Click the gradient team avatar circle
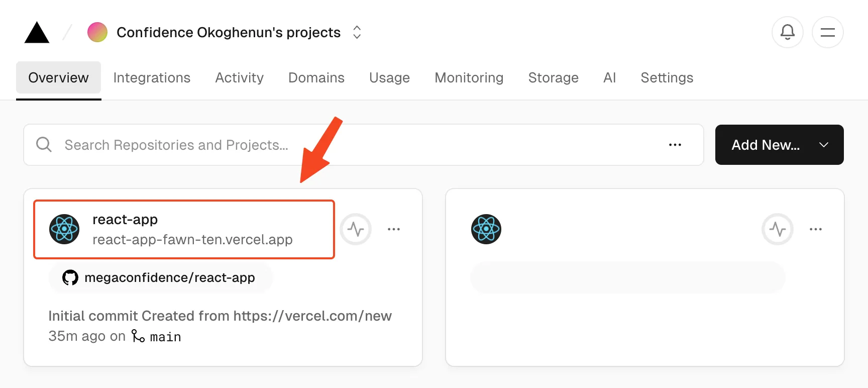This screenshot has height=388, width=868. pyautogui.click(x=97, y=32)
